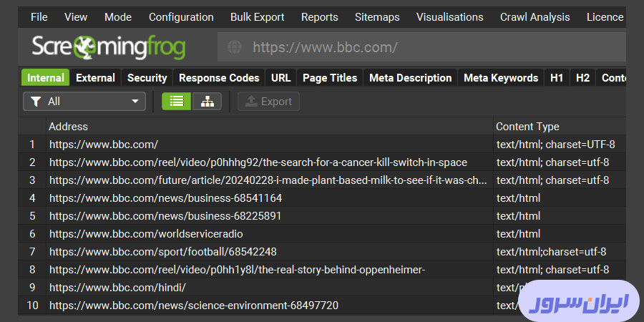Select the sport/football/68542248 row
This screenshot has height=322, width=644.
162,252
